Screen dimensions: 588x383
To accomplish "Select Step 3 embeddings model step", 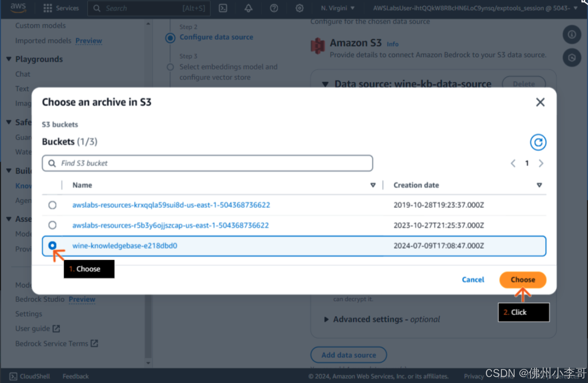I will click(228, 72).
